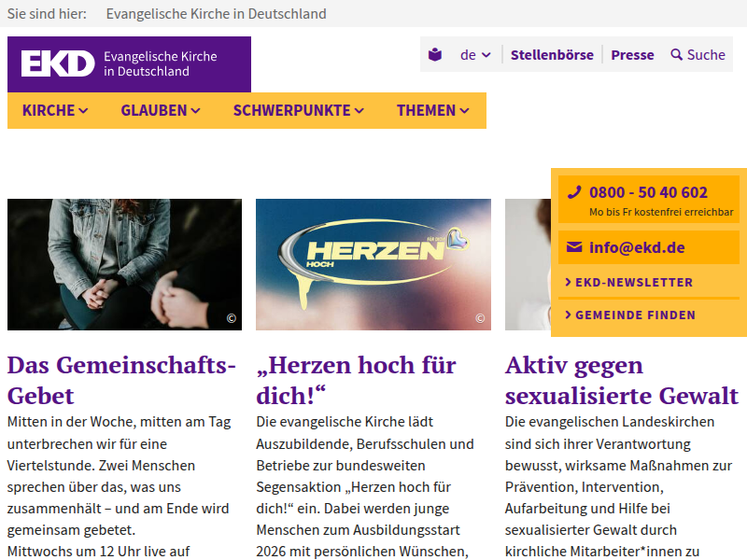Click chevron arrow before EKD-NEWSLETTER

pyautogui.click(x=568, y=283)
